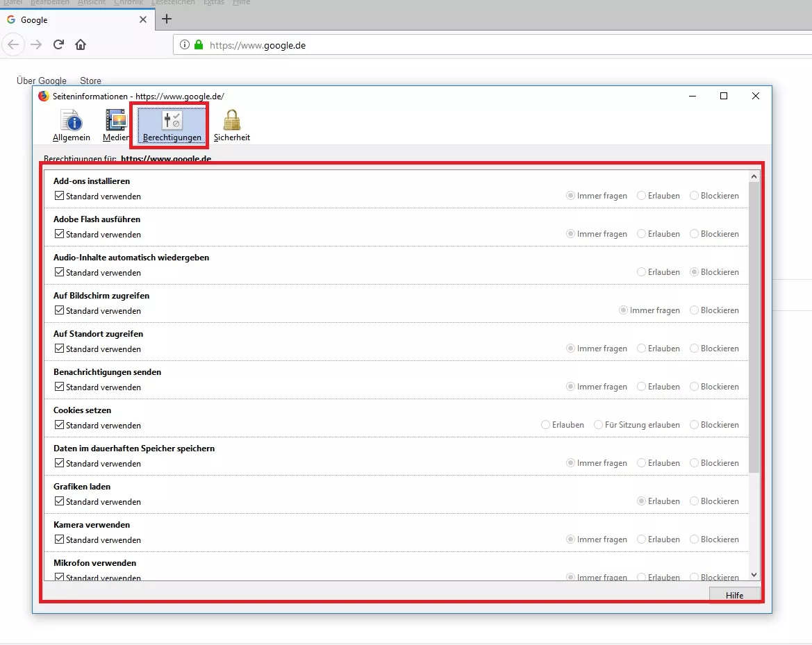The height and width of the screenshot is (645, 812).
Task: Uncheck Standard verwenden for Auf Bildschirm zugreifen
Action: click(x=60, y=310)
